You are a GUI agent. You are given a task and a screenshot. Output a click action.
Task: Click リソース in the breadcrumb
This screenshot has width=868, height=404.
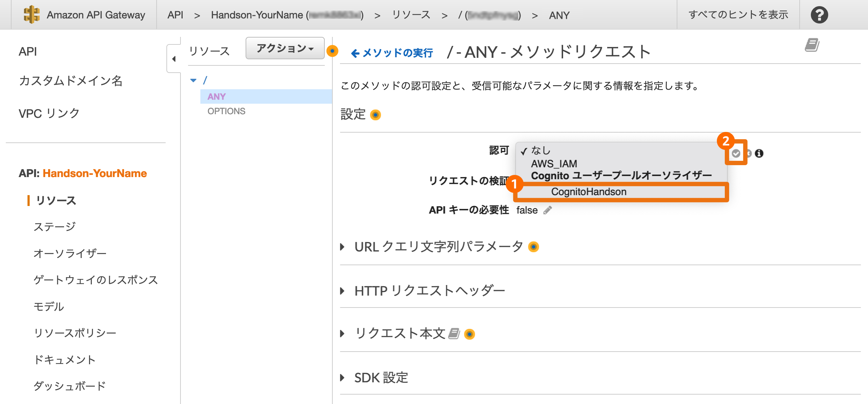(411, 15)
